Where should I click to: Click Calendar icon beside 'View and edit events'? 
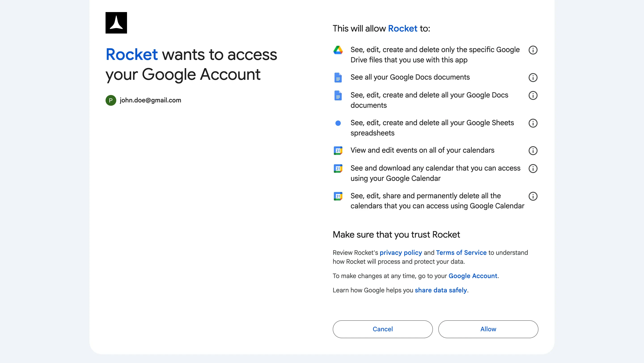point(338,151)
